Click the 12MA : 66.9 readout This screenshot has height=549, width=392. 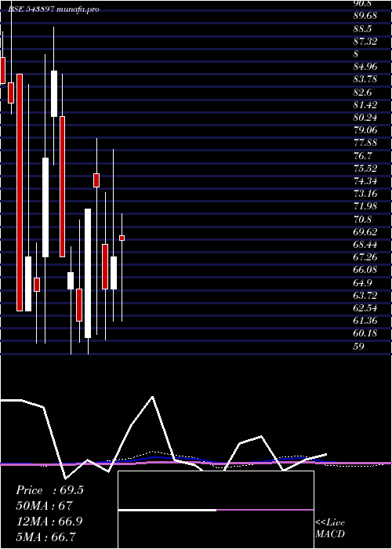click(x=49, y=521)
